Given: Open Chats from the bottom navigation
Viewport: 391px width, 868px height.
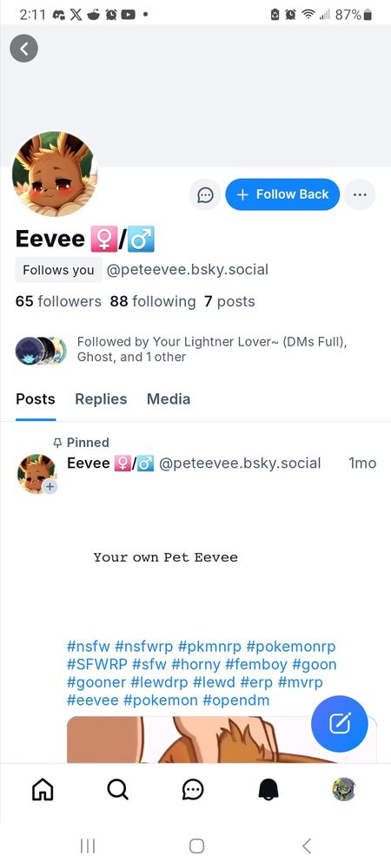Looking at the screenshot, I should [192, 790].
